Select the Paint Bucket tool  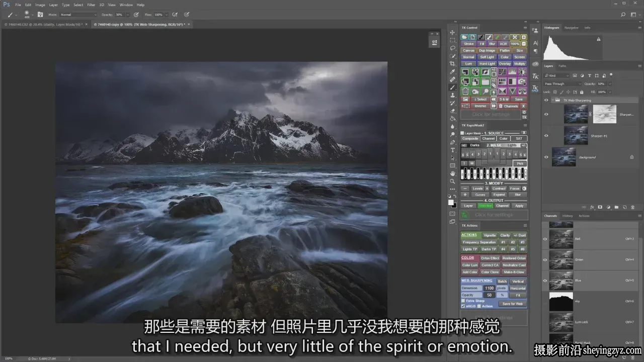452,119
